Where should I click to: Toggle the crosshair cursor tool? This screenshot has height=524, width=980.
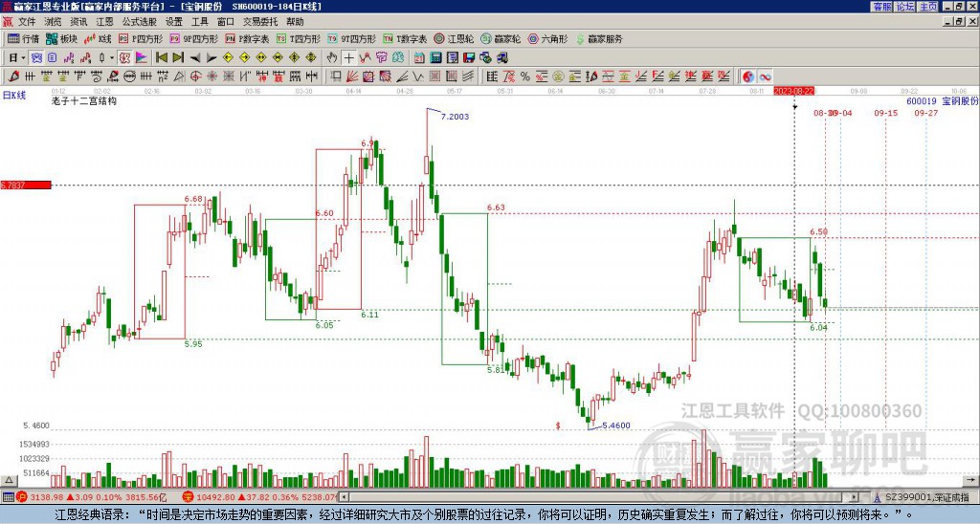tap(348, 58)
